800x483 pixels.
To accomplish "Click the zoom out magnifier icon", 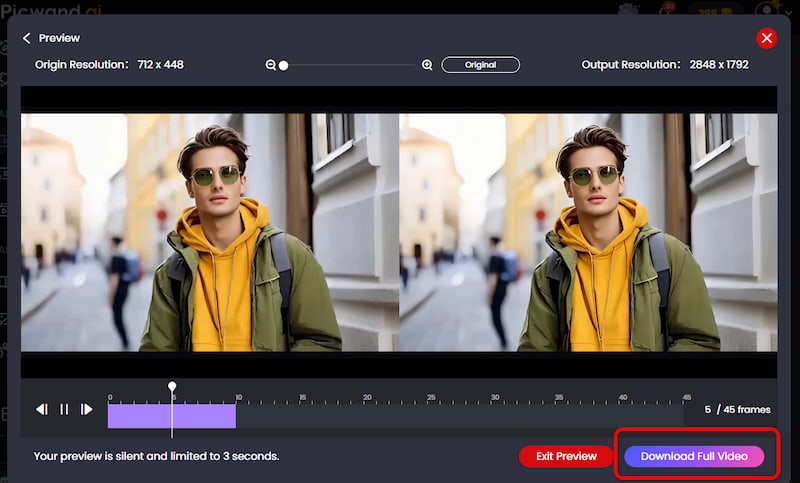I will pyautogui.click(x=270, y=65).
